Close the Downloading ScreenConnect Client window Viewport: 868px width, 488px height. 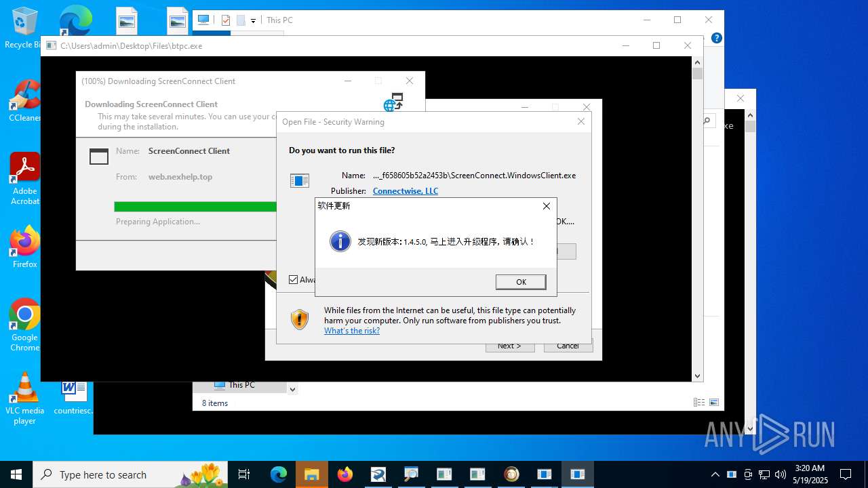click(409, 81)
